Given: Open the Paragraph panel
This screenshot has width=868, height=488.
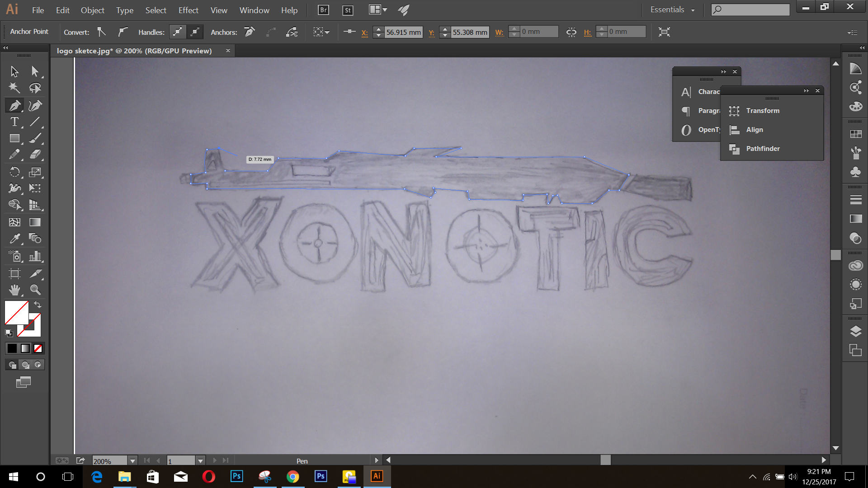Looking at the screenshot, I should point(700,111).
